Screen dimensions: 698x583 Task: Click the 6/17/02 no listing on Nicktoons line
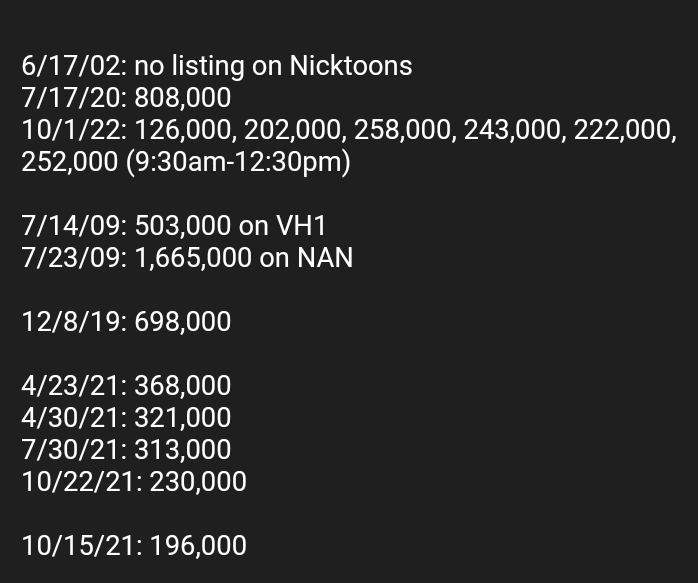coord(217,66)
